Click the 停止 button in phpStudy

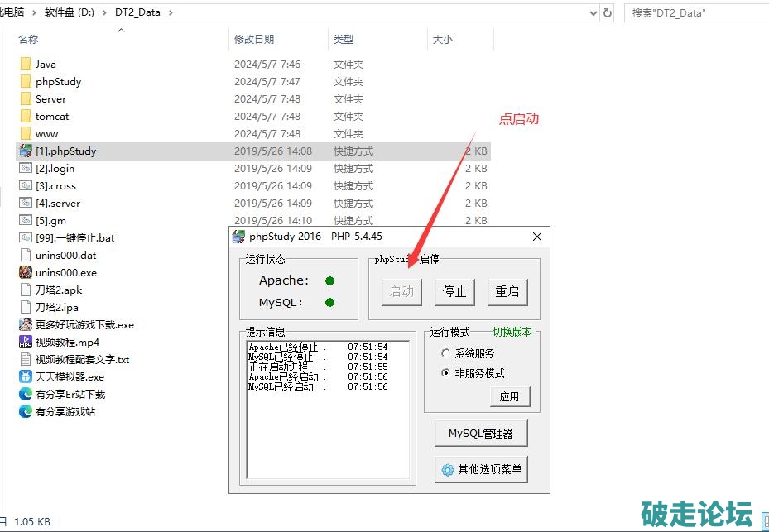pyautogui.click(x=454, y=291)
